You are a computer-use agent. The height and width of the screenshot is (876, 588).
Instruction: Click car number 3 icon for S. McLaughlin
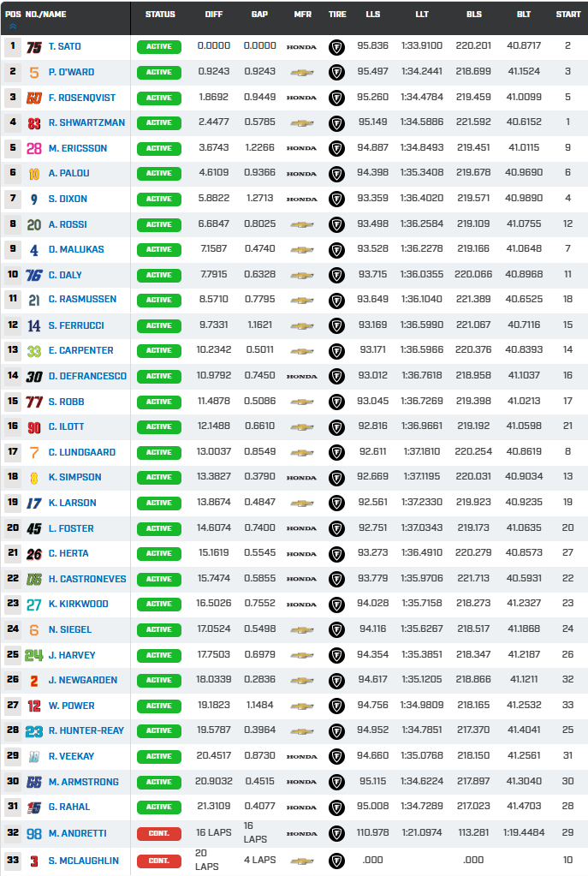[x=34, y=861]
